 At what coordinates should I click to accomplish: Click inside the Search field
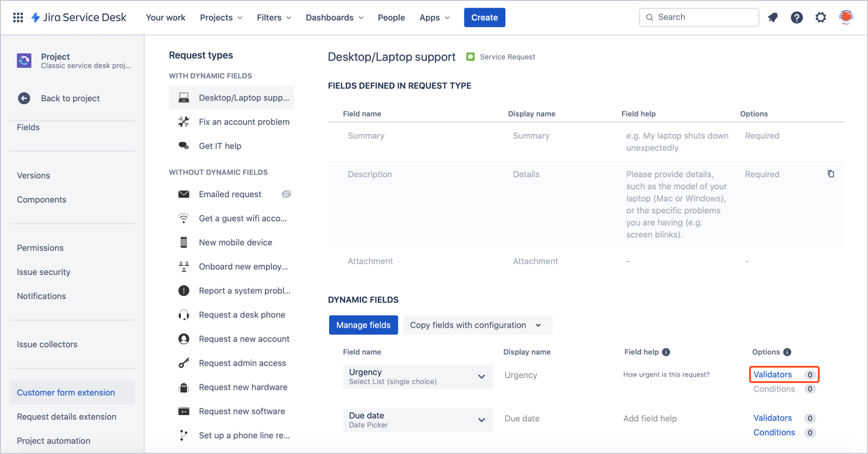point(698,17)
